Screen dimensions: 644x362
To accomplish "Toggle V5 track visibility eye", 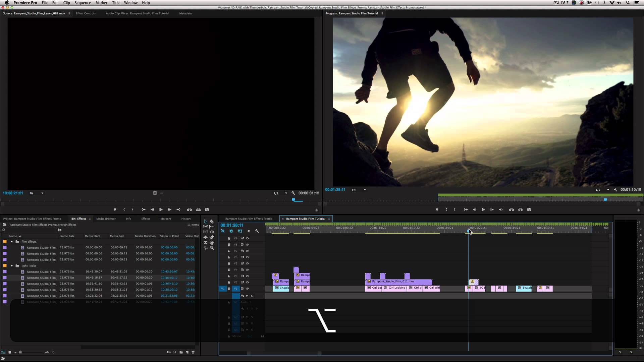I will tap(247, 263).
